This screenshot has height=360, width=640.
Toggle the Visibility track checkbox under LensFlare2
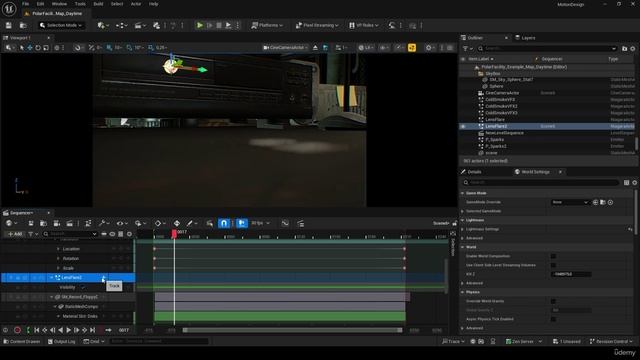click(83, 287)
